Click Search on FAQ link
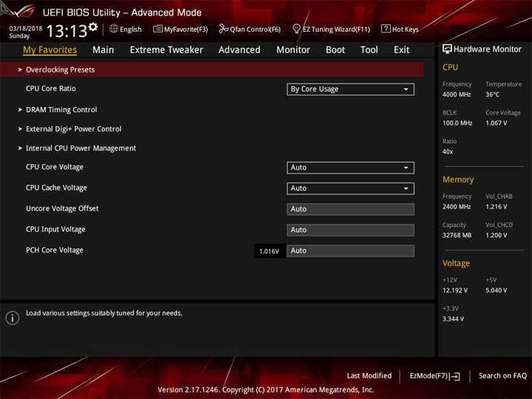The image size is (532, 399). click(502, 376)
